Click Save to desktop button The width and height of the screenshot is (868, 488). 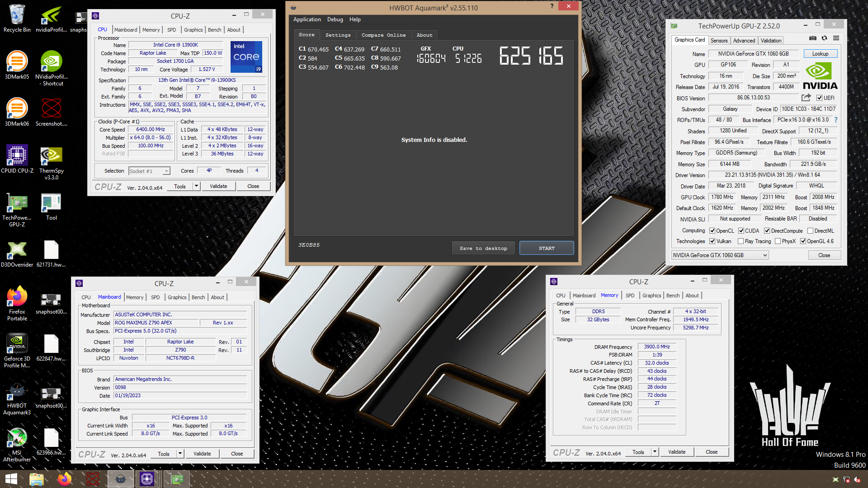483,248
